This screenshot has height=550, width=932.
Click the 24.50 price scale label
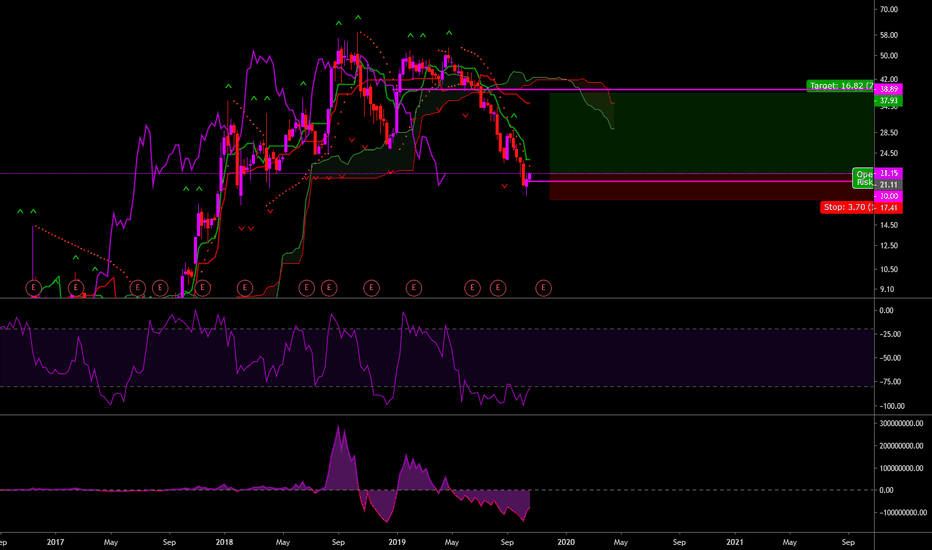click(x=889, y=153)
